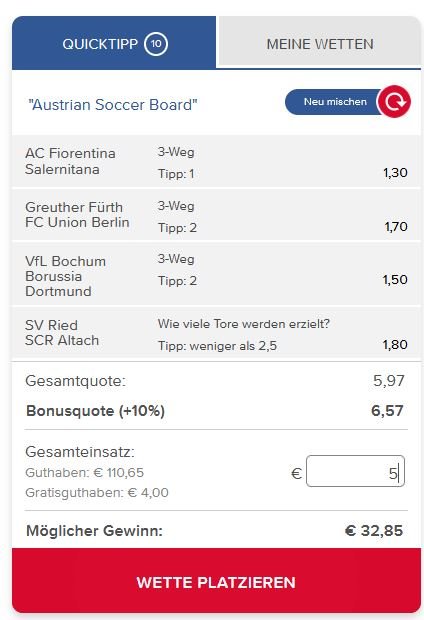Click the 1,70 odds for Union Berlin
Image resolution: width=424 pixels, height=620 pixels.
(x=396, y=227)
